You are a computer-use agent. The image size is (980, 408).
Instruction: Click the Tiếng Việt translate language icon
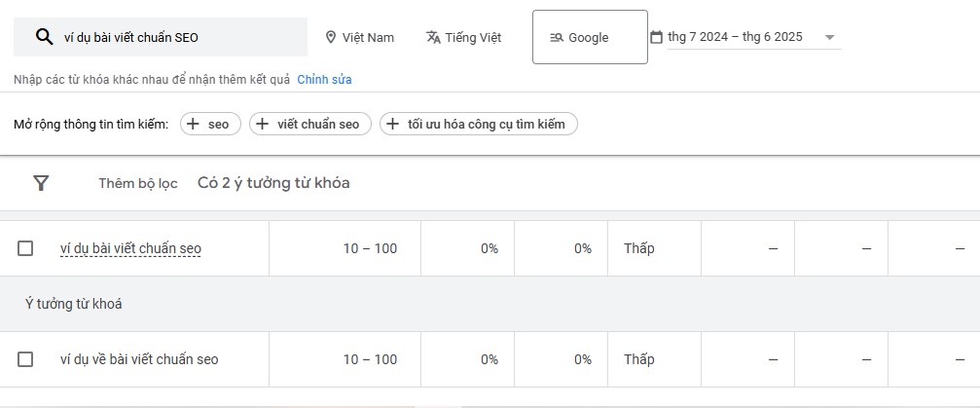tap(433, 38)
